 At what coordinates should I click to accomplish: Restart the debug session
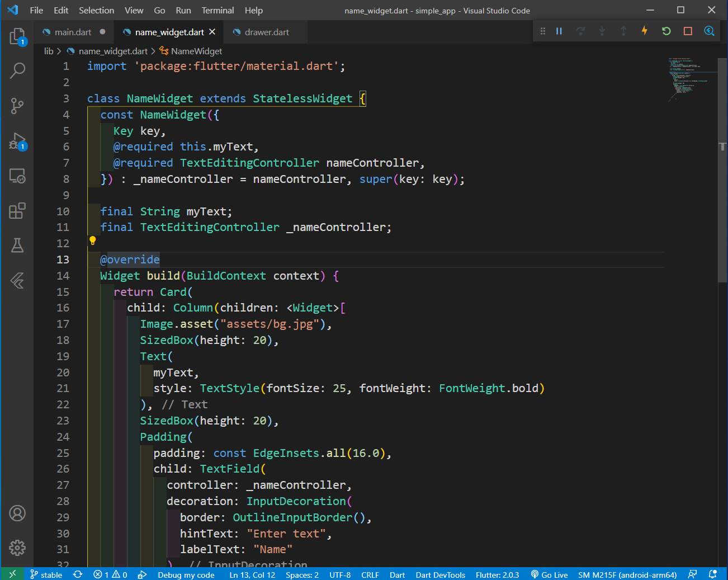tap(666, 31)
